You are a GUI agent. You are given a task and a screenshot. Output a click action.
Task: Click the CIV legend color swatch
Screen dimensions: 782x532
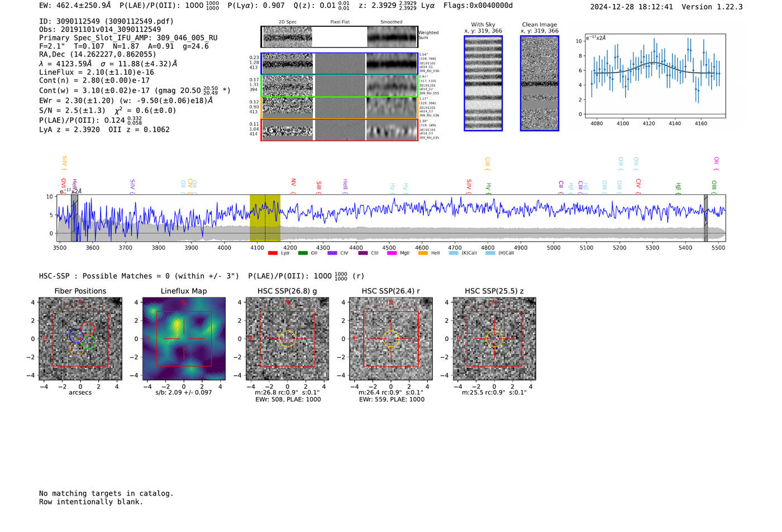[x=332, y=253]
